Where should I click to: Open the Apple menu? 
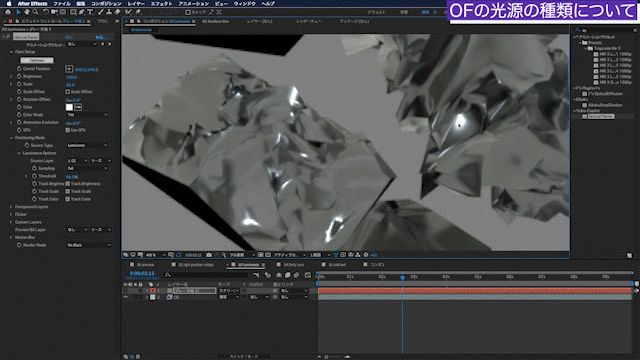(9, 4)
